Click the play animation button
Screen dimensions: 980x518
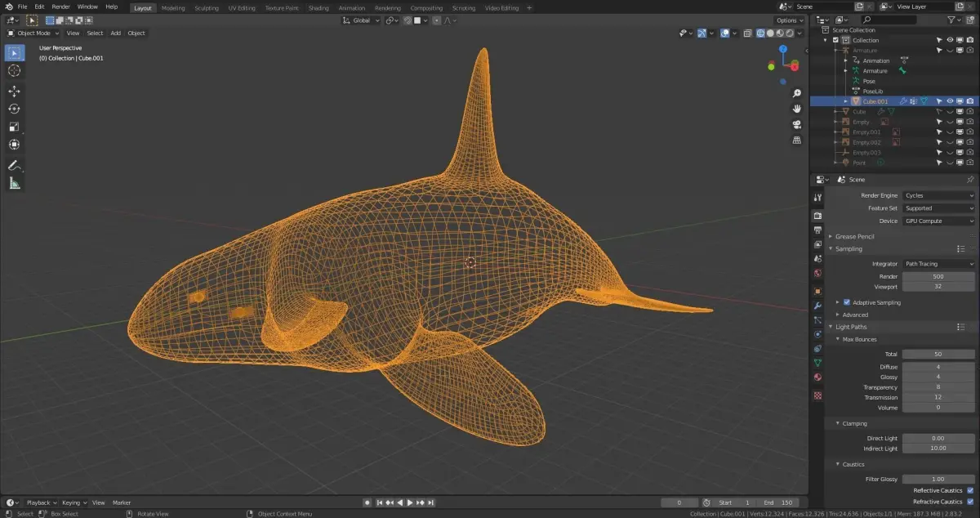(410, 502)
